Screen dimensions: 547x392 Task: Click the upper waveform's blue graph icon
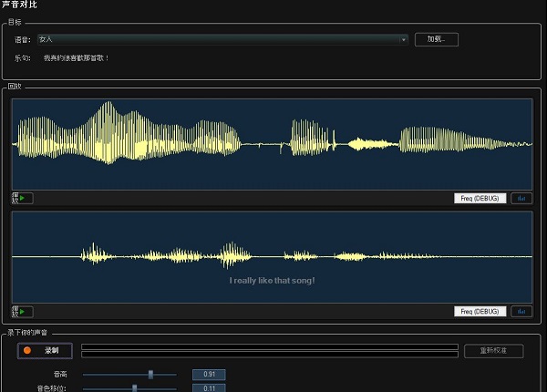[x=522, y=198]
